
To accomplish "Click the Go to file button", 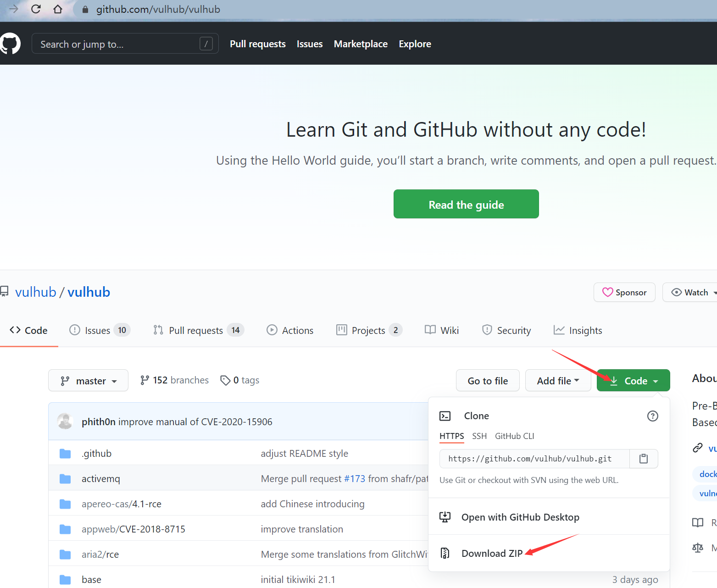I will point(488,381).
